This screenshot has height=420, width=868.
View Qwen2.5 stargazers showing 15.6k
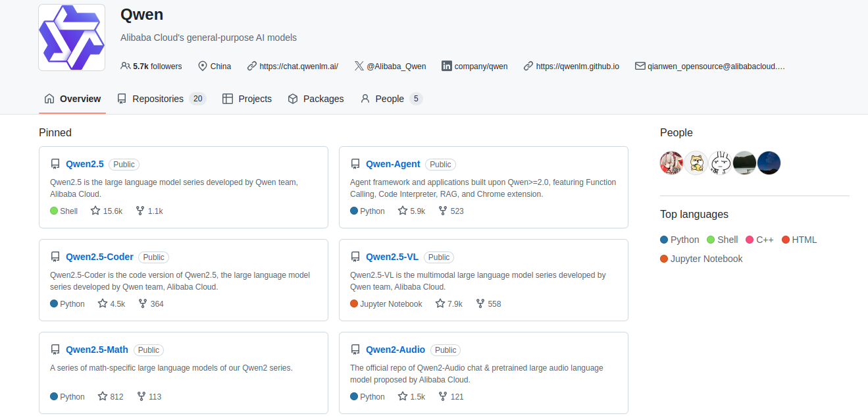click(107, 211)
